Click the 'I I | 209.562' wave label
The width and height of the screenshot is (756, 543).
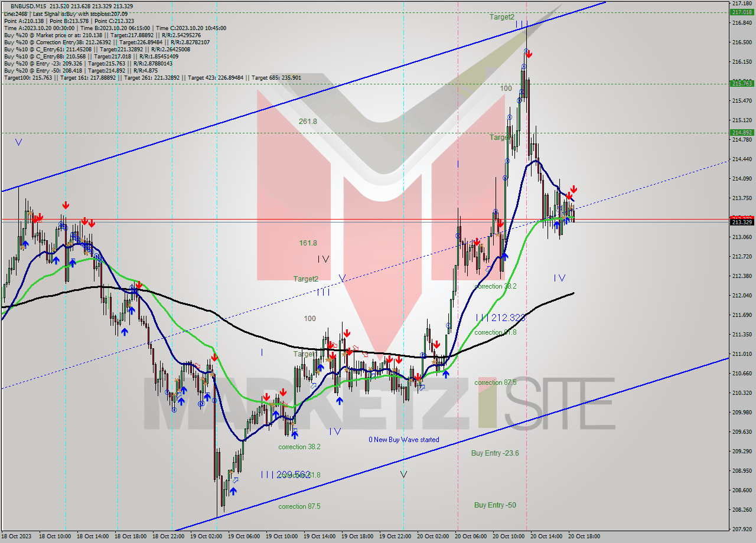[285, 474]
